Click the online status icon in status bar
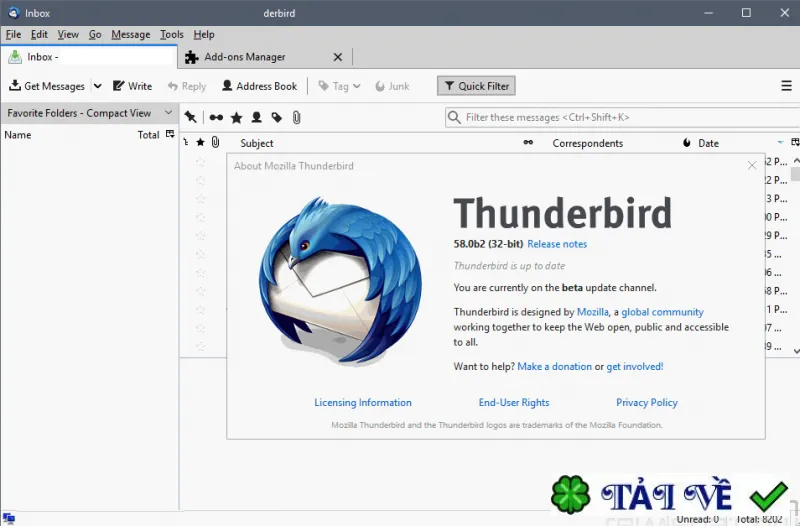The image size is (800, 526). [9, 519]
